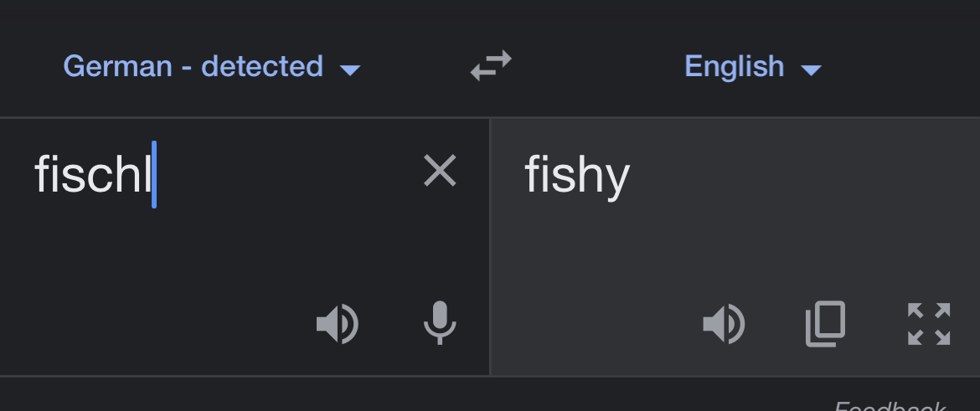Click empty area of the translation output panel
The image size is (980, 411).
[x=735, y=249]
